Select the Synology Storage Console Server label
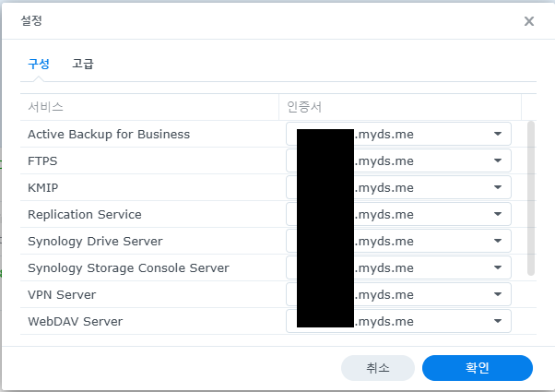 click(128, 268)
